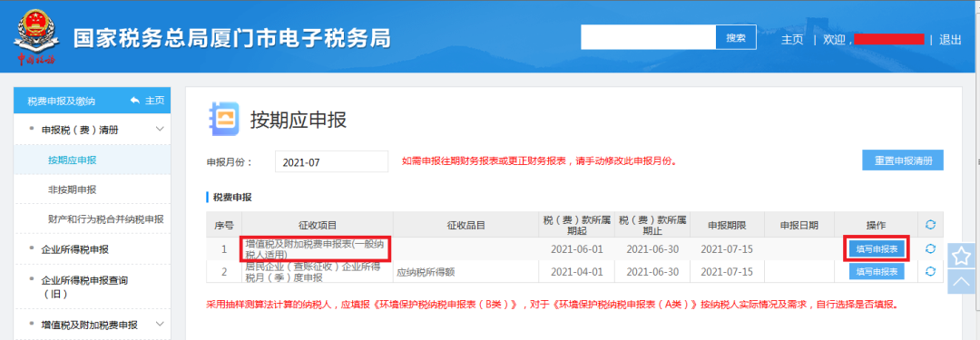The height and width of the screenshot is (340, 980).
Task: Click 退出 to log out
Action: pyautogui.click(x=950, y=39)
